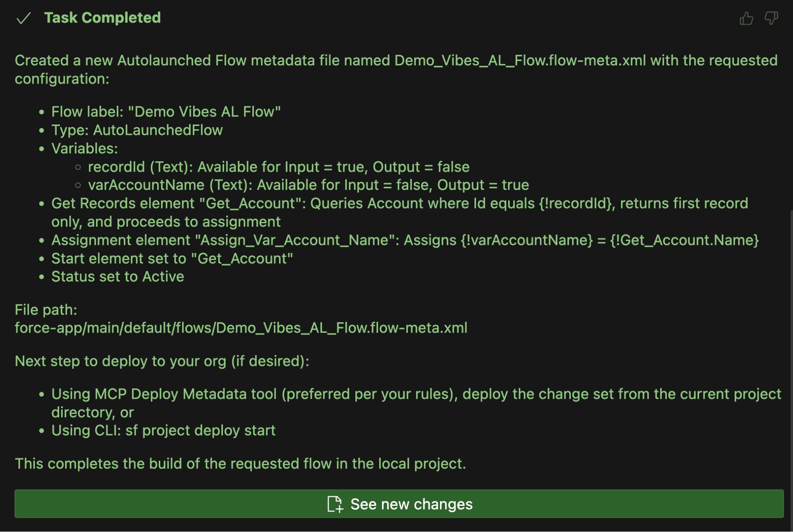Click the Using CLI: sf project deploy start line
This screenshot has height=532, width=793.
(163, 431)
